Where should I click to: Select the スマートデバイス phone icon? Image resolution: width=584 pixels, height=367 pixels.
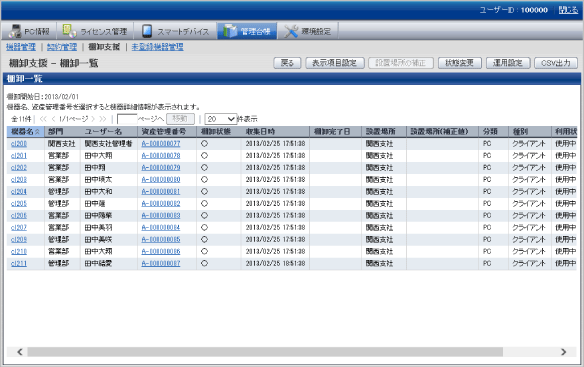pos(147,31)
